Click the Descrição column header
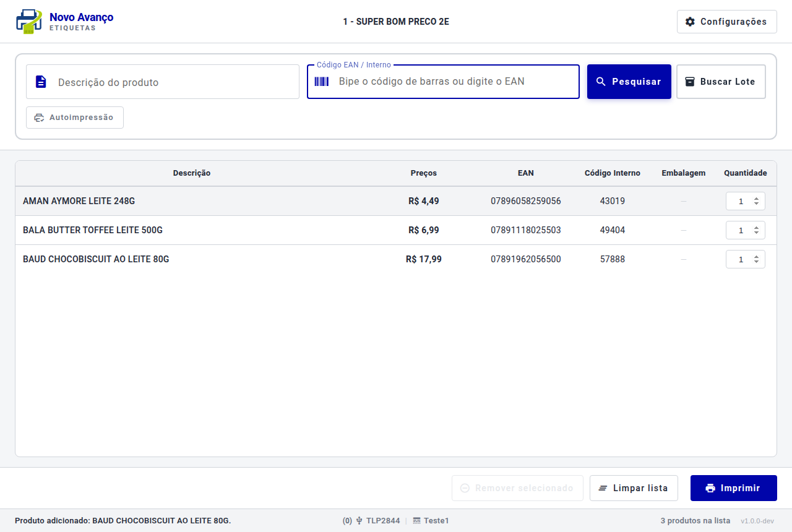The height and width of the screenshot is (532, 792). pos(192,173)
